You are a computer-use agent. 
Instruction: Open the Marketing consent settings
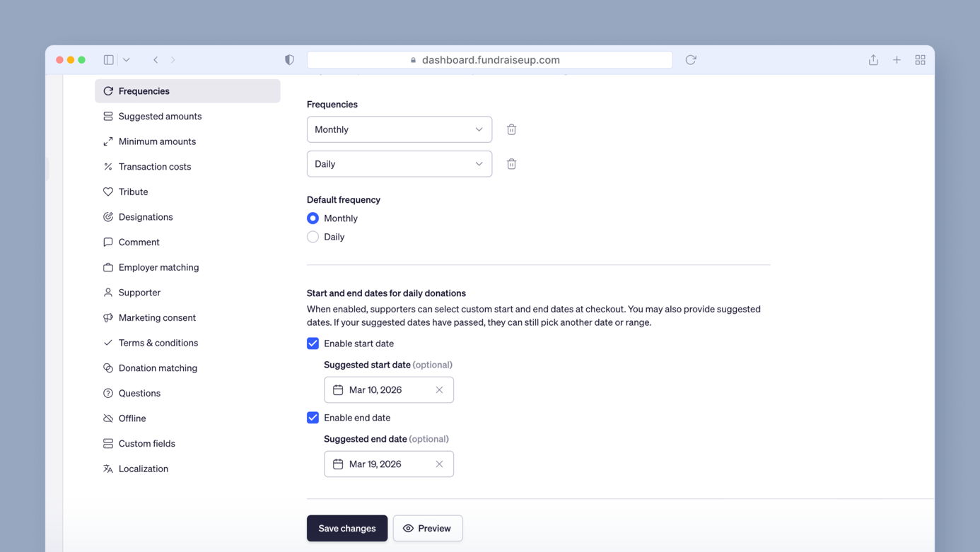[x=157, y=317]
